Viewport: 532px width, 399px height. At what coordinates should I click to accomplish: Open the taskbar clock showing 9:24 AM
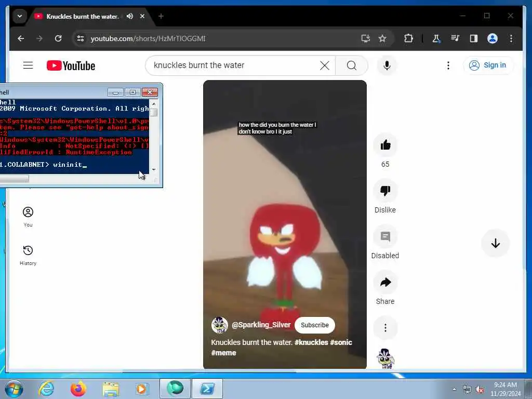coord(505,389)
